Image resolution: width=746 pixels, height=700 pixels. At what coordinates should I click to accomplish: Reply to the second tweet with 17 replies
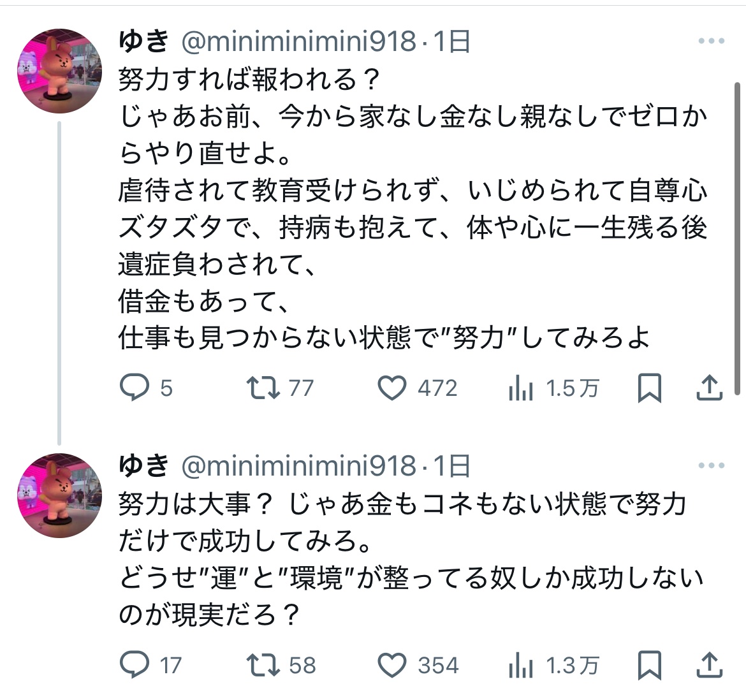(x=135, y=666)
